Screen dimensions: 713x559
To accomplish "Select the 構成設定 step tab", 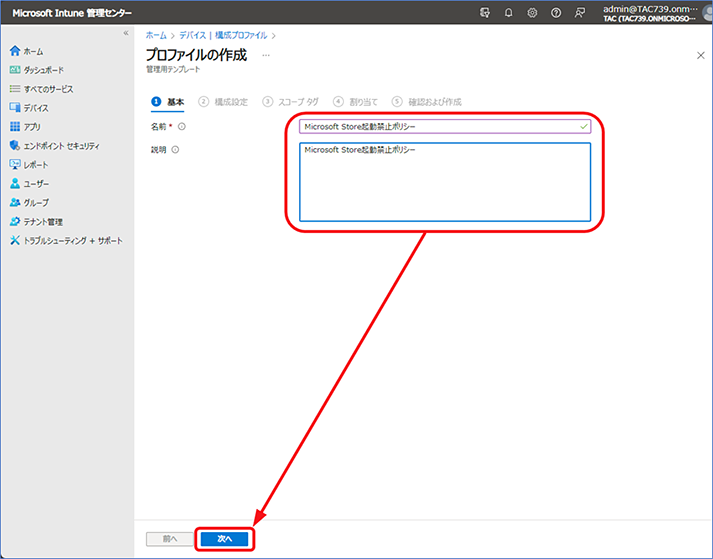I will coord(223,102).
